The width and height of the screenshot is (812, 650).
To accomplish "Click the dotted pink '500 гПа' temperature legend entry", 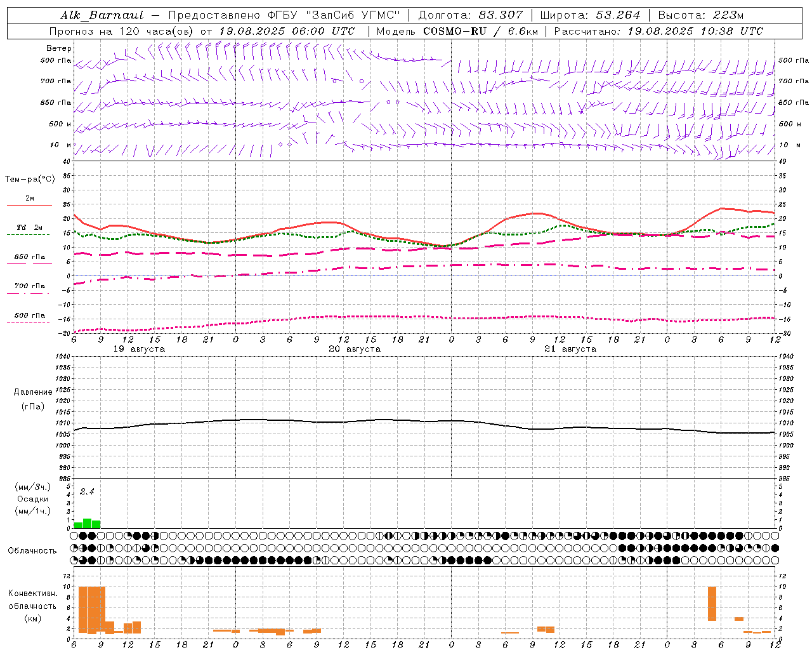I will 29,319.
